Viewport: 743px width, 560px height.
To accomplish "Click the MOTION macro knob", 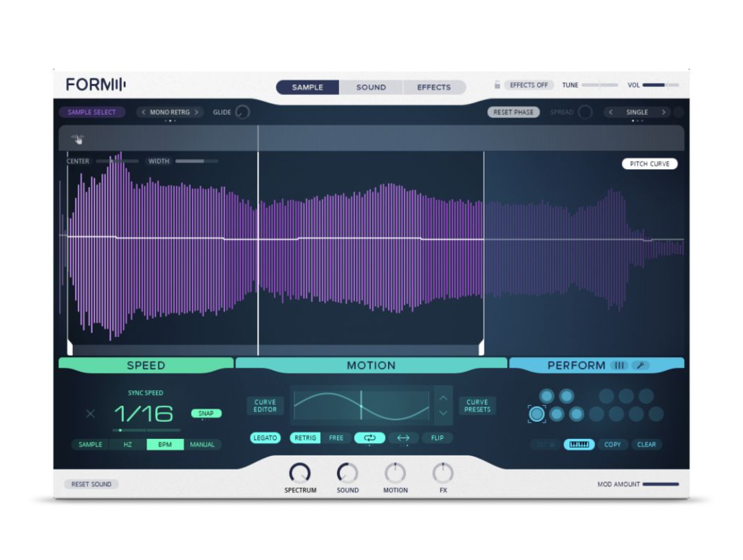I will click(x=395, y=473).
